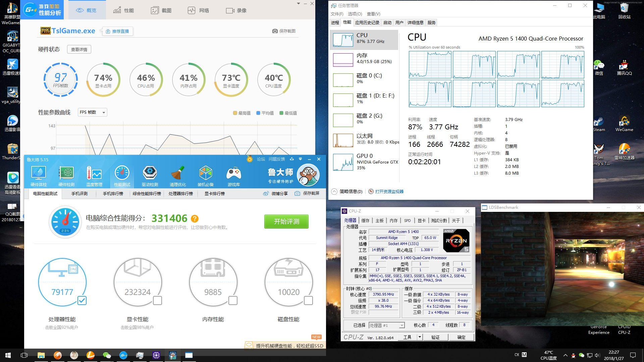Expand 游戏加加 title bar dropdown menu

tap(299, 4)
